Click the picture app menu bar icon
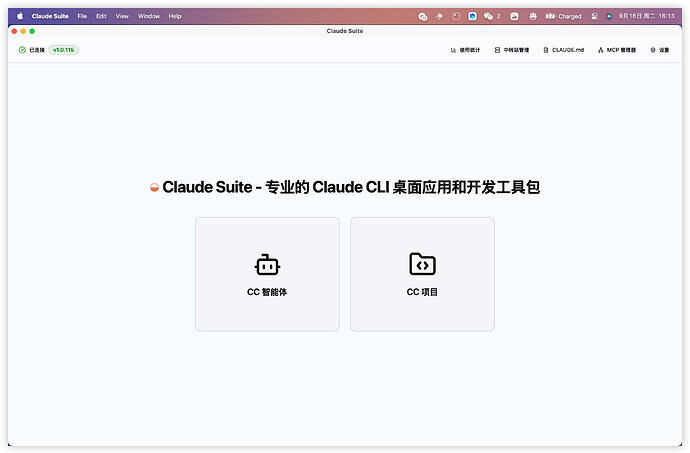The image size is (690, 453). (x=514, y=16)
